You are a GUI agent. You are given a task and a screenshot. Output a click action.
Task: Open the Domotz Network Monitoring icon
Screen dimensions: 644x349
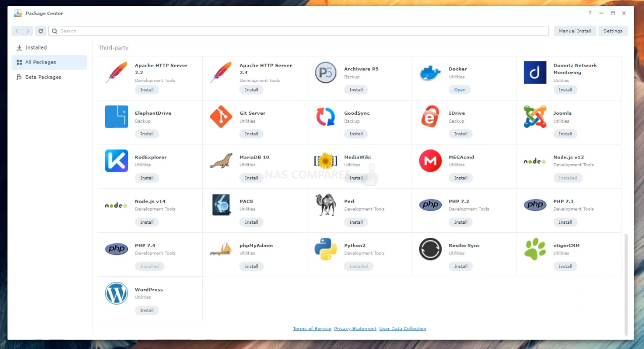point(535,73)
